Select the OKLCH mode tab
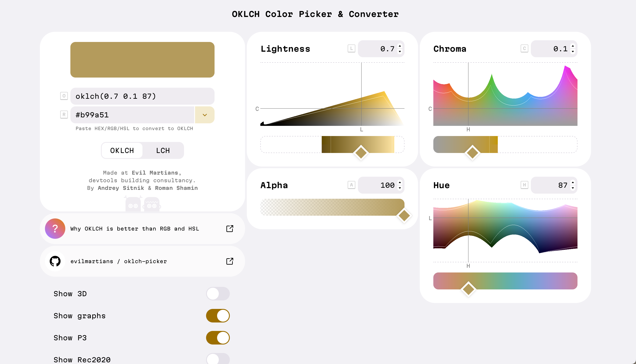636x364 pixels. tap(122, 150)
